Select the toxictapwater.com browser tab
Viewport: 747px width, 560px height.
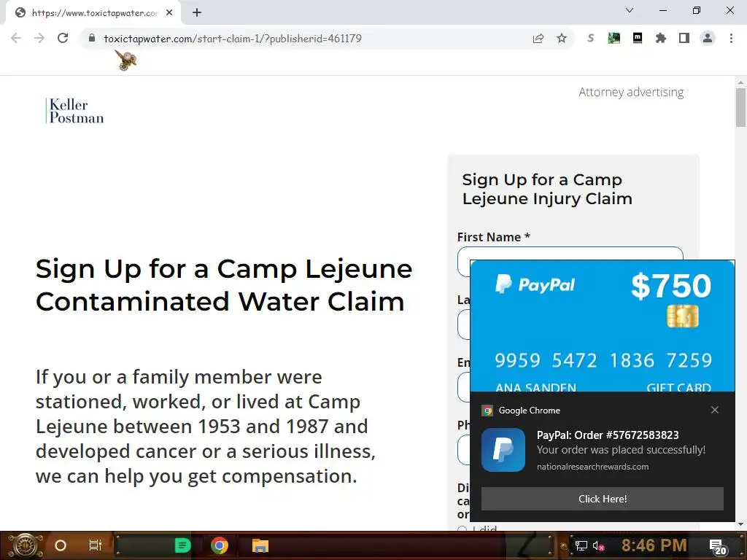point(93,13)
